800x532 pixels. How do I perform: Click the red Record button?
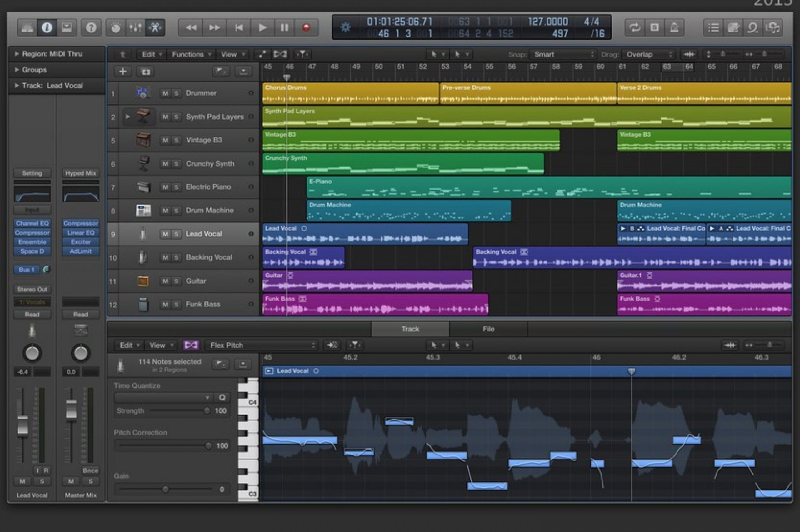click(x=306, y=27)
